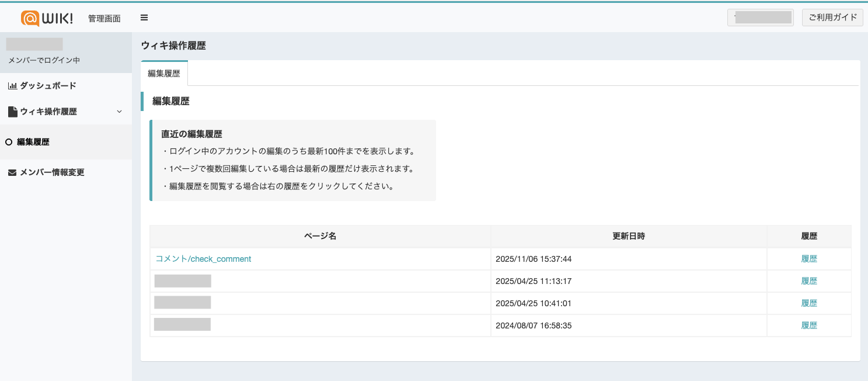Click the ウィキ操作履歴 file icon

(x=12, y=112)
